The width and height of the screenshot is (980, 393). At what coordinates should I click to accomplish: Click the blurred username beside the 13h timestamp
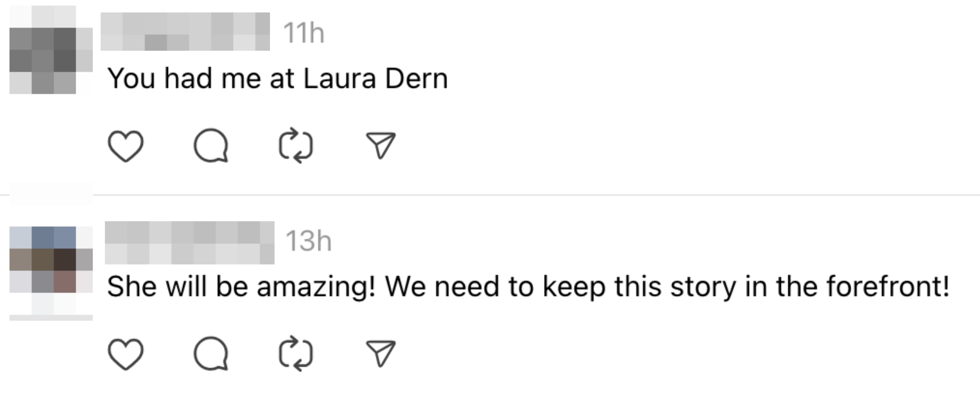190,242
